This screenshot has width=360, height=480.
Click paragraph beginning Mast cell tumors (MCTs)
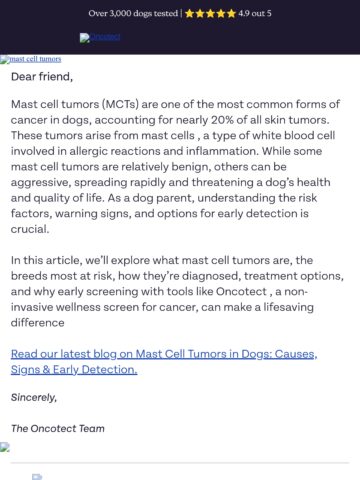pos(175,167)
